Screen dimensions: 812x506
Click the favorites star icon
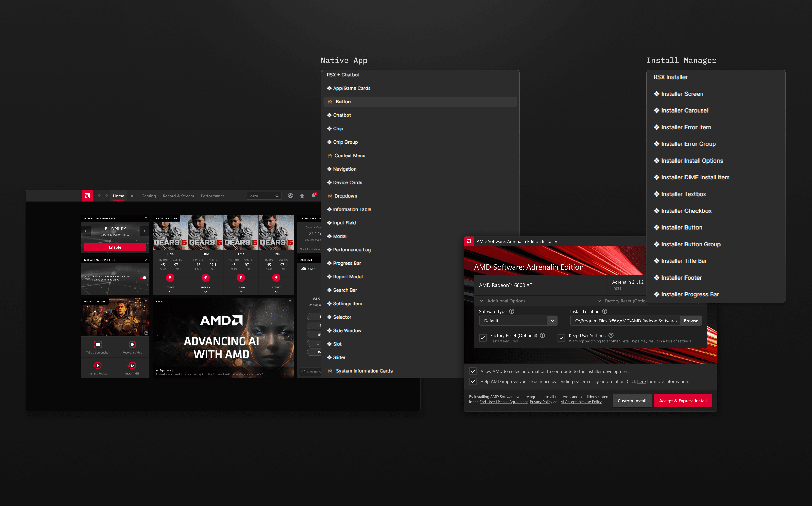pos(302,196)
